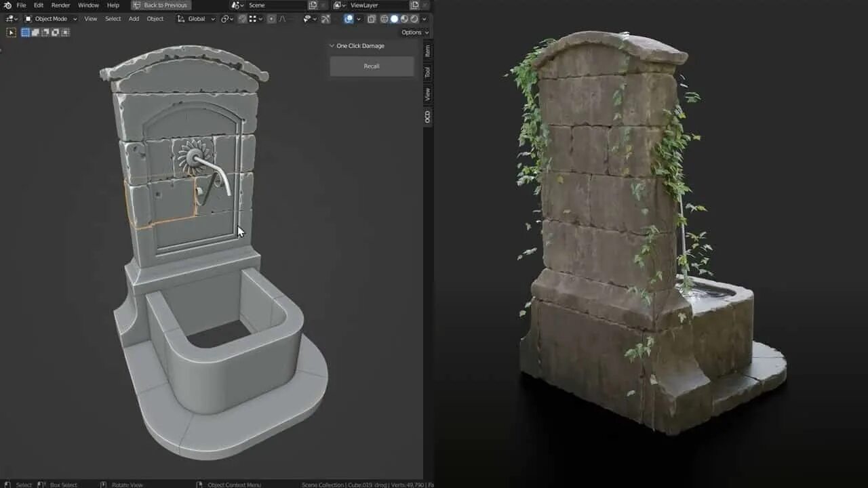
Task: Toggle X-ray mode
Action: click(x=371, y=18)
